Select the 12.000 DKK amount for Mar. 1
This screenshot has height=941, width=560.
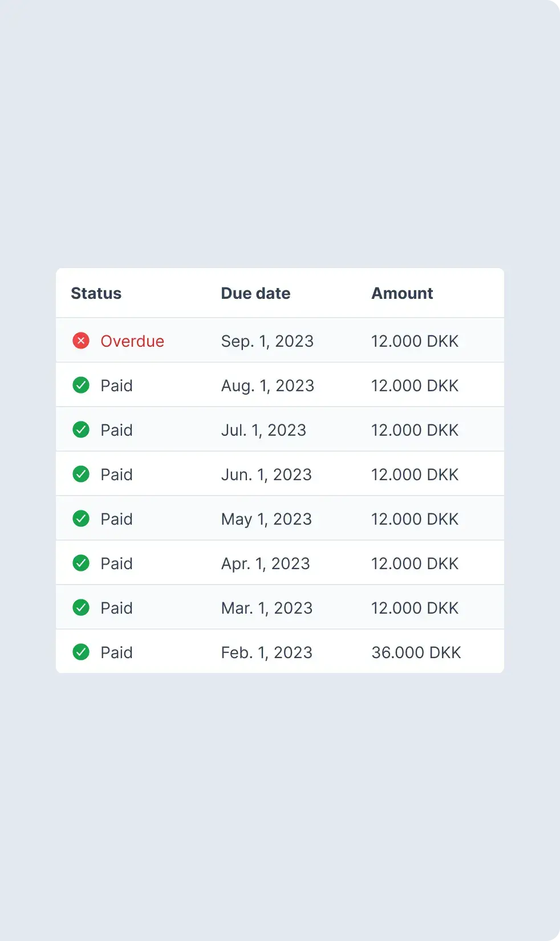(x=415, y=609)
